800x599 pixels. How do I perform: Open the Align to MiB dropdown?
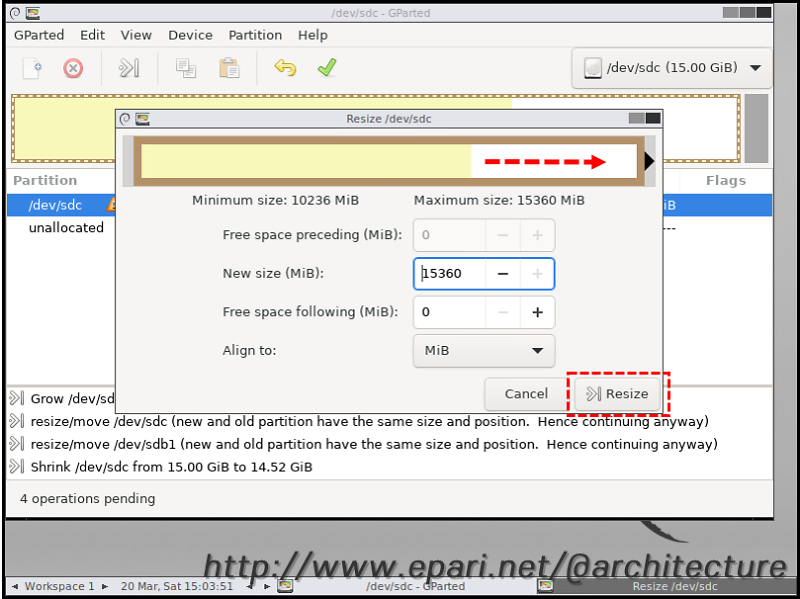pyautogui.click(x=484, y=351)
